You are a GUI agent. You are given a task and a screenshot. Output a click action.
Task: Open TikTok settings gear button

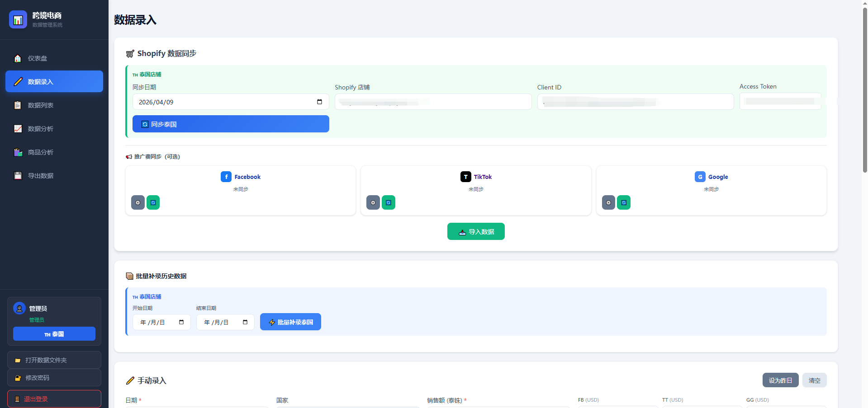373,202
